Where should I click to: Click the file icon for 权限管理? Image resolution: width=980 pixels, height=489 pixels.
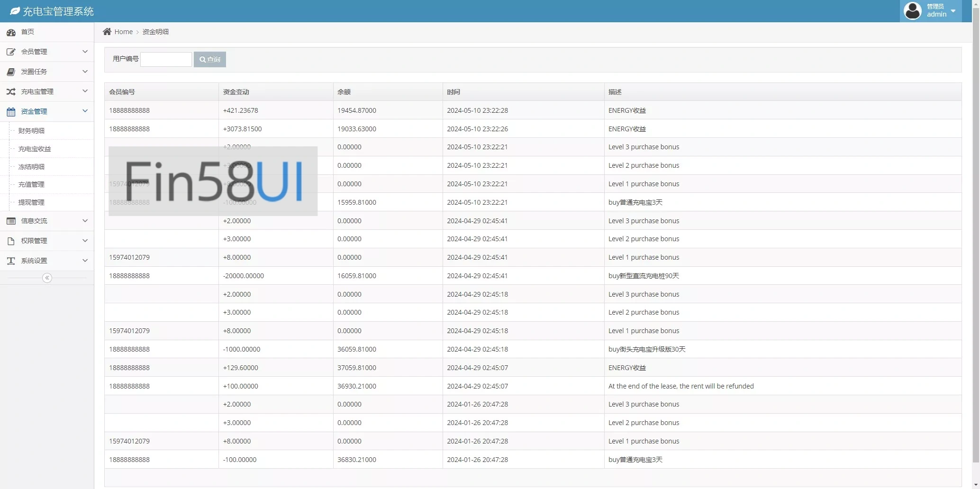(x=11, y=241)
